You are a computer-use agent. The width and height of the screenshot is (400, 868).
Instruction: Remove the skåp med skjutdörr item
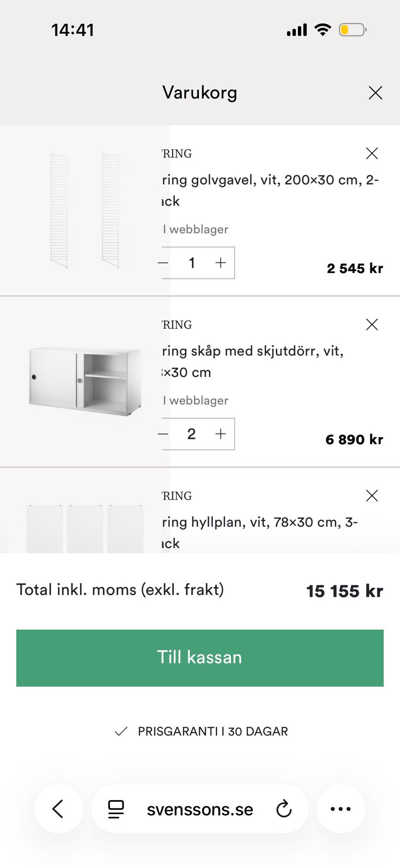pos(372,325)
